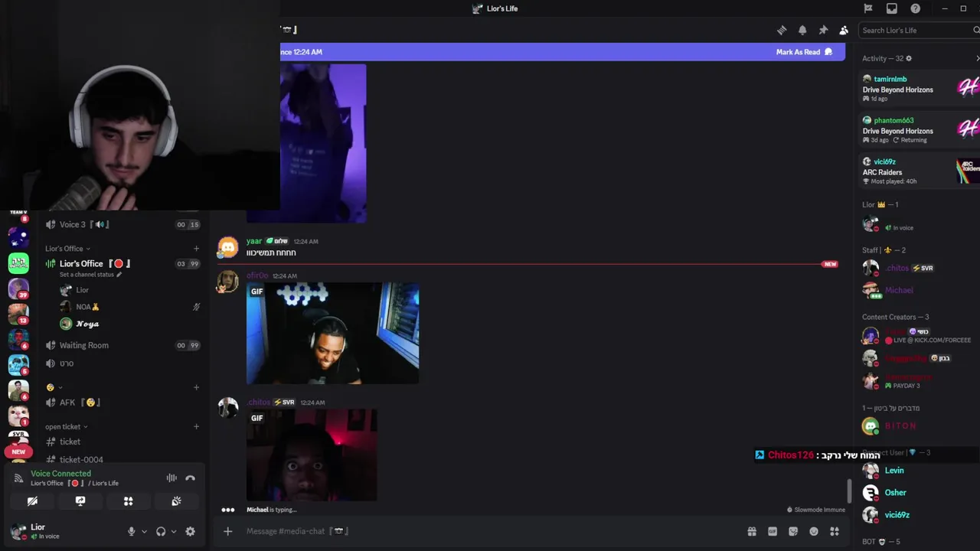Open vici69z ARC Raiders activity
980x551 pixels.
918,171
